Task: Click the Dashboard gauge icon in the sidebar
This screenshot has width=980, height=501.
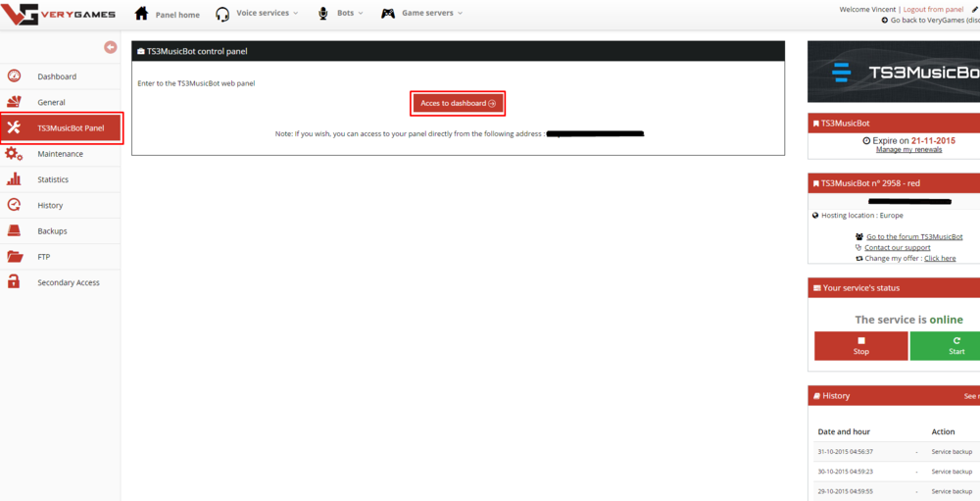Action: [x=14, y=76]
